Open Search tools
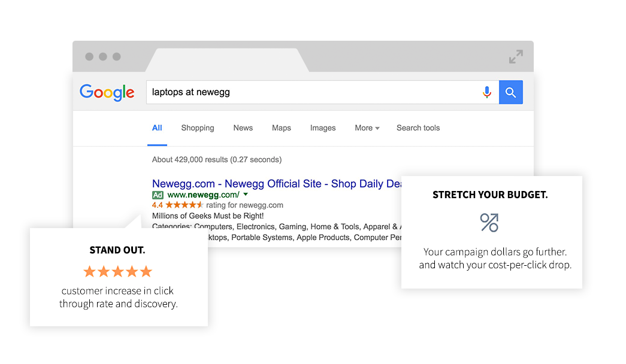The width and height of the screenshot is (626, 364). [418, 128]
